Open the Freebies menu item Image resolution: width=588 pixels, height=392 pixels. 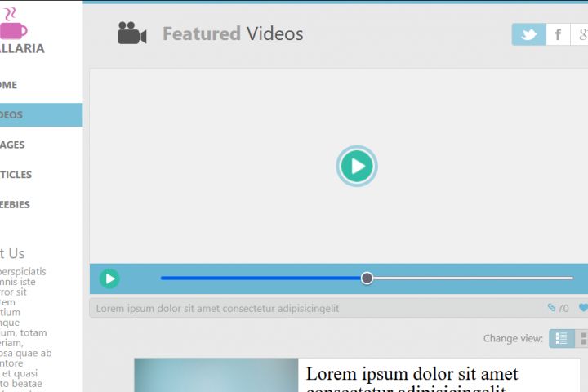42,205
